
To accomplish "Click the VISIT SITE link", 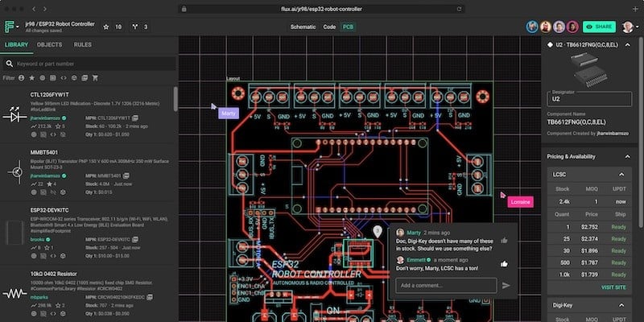I will click(x=613, y=287).
